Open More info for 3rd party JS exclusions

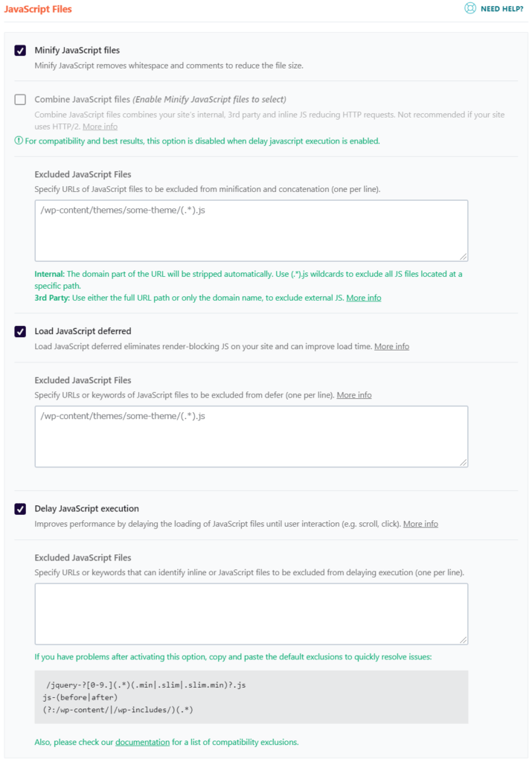(362, 297)
